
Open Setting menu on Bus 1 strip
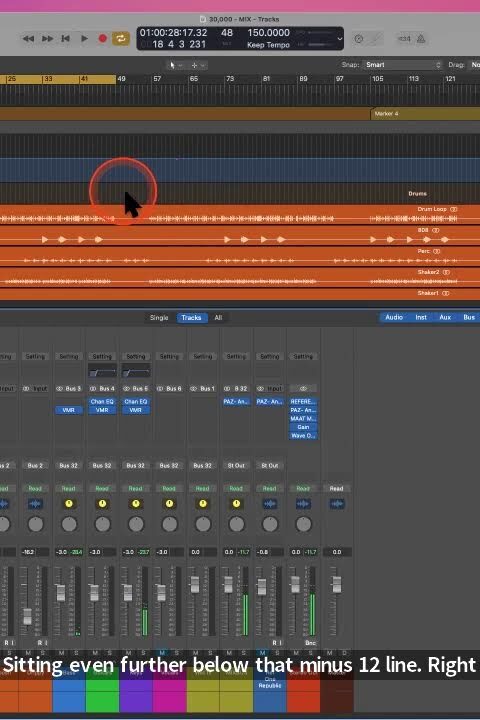[203, 357]
